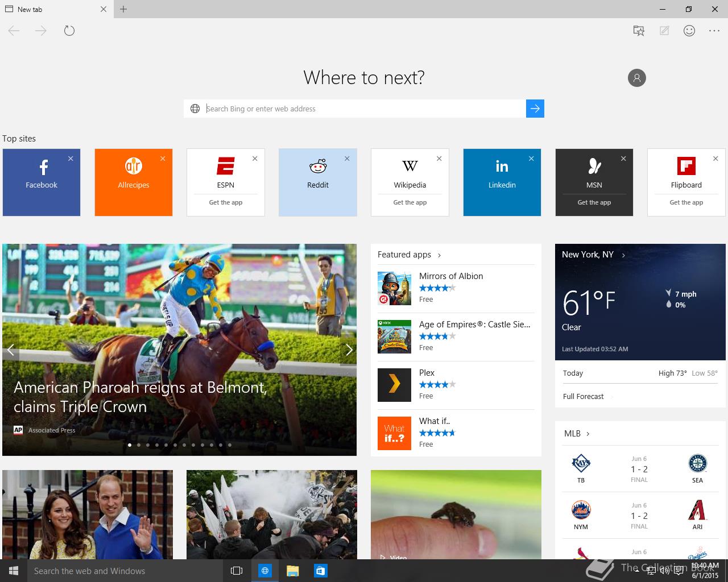Remove MSN tile from top sites
This screenshot has height=582, width=728.
pos(623,159)
